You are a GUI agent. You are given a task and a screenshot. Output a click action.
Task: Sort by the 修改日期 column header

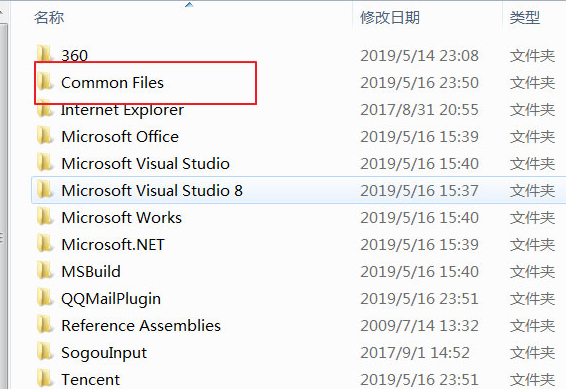click(390, 17)
